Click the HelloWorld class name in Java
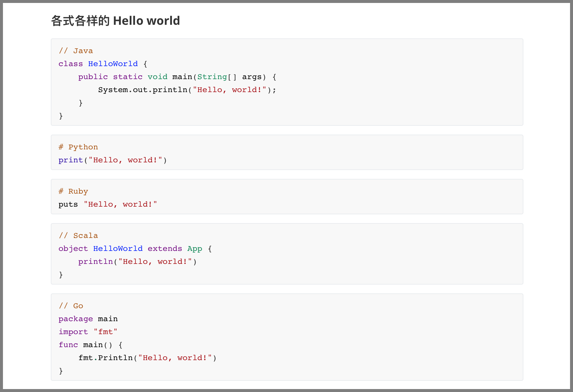This screenshot has width=573, height=392. (113, 64)
